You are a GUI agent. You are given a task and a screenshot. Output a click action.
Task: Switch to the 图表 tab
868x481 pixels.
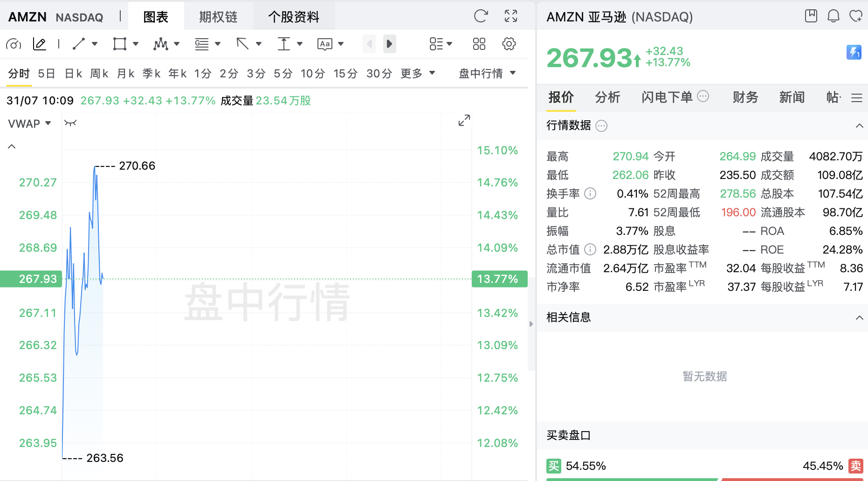click(x=156, y=17)
